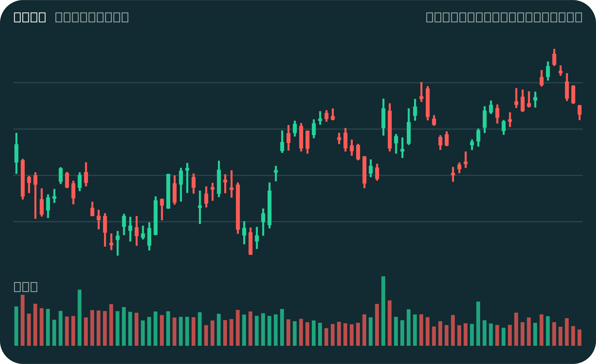
Task: Select the tallest green volume bar
Action: 383,311
